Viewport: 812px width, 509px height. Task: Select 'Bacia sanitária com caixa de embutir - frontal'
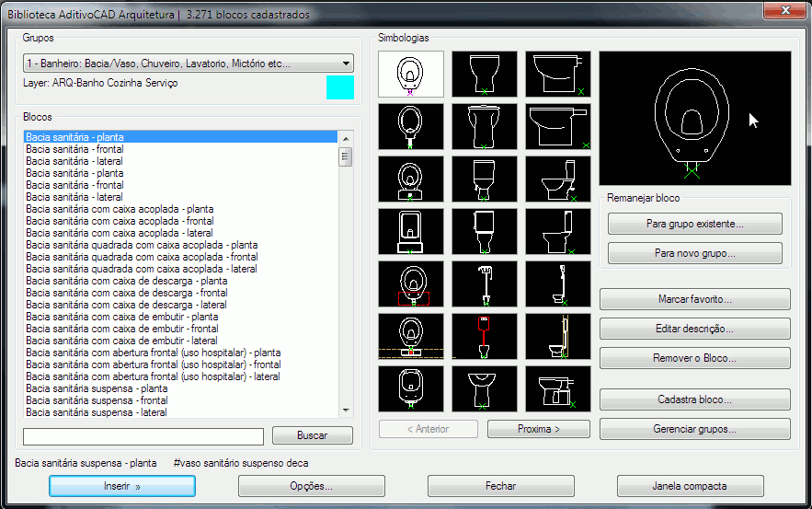pos(181,329)
